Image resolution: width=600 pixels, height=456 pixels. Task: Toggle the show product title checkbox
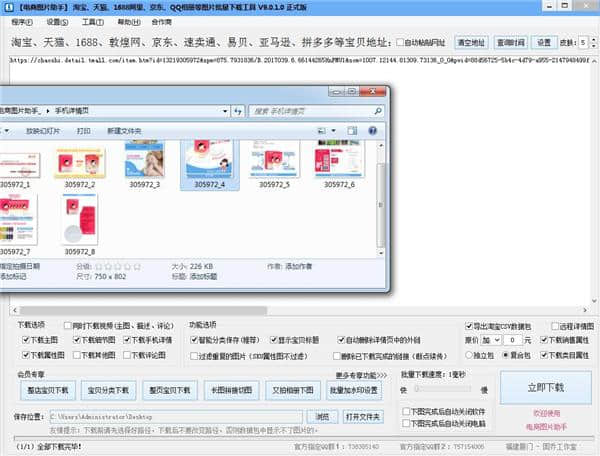tap(274, 340)
